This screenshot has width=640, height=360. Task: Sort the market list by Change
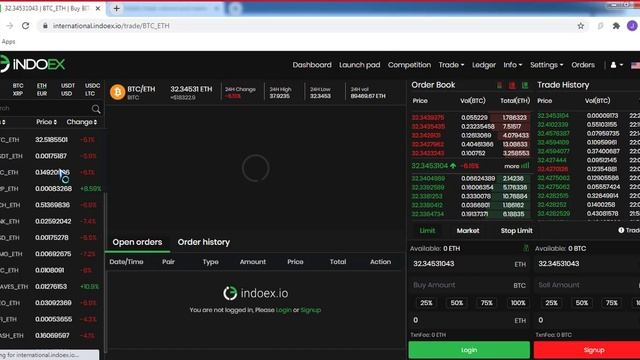pyautogui.click(x=82, y=122)
